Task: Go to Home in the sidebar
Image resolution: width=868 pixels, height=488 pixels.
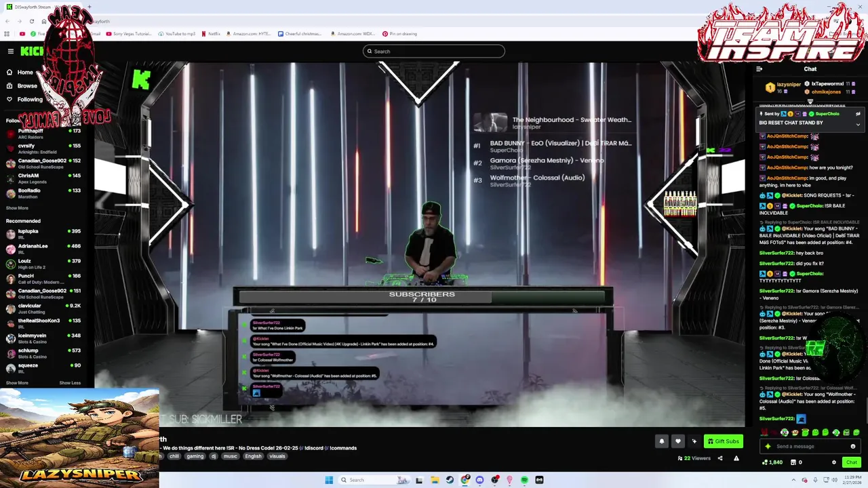Action: coord(20,73)
